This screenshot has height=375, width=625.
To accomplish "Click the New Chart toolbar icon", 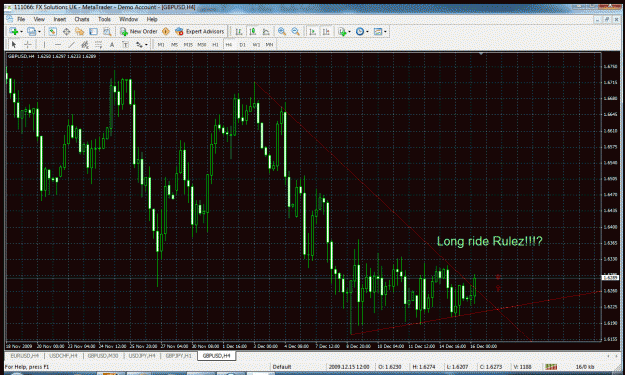I will [x=14, y=31].
